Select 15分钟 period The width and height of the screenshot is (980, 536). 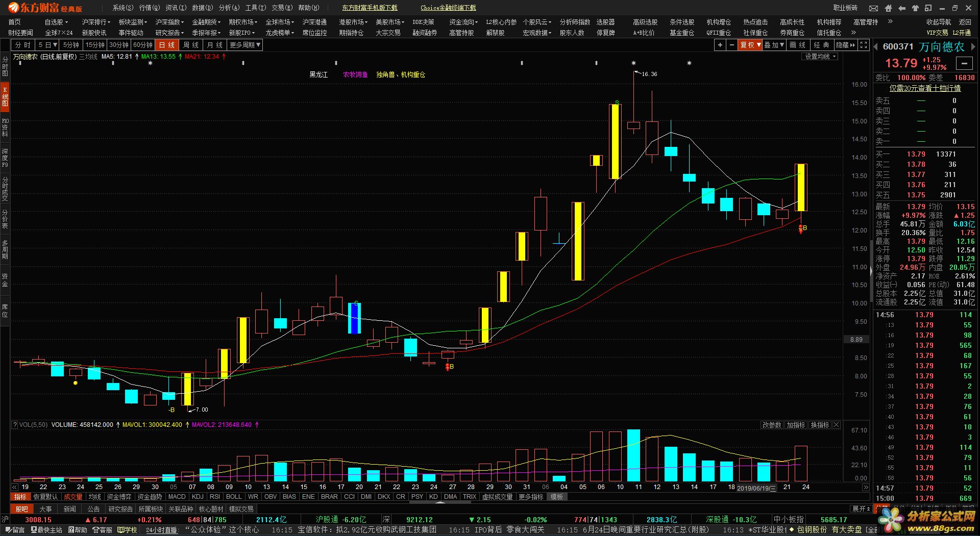point(95,45)
